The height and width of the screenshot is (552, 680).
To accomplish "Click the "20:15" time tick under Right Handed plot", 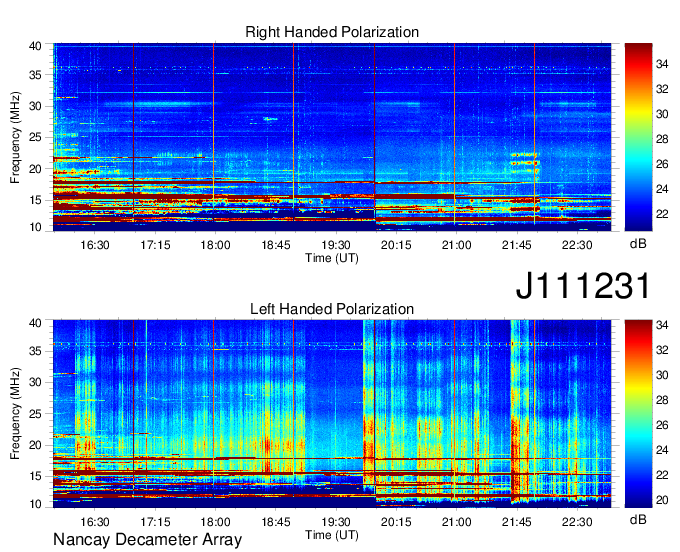I will 396,245.
